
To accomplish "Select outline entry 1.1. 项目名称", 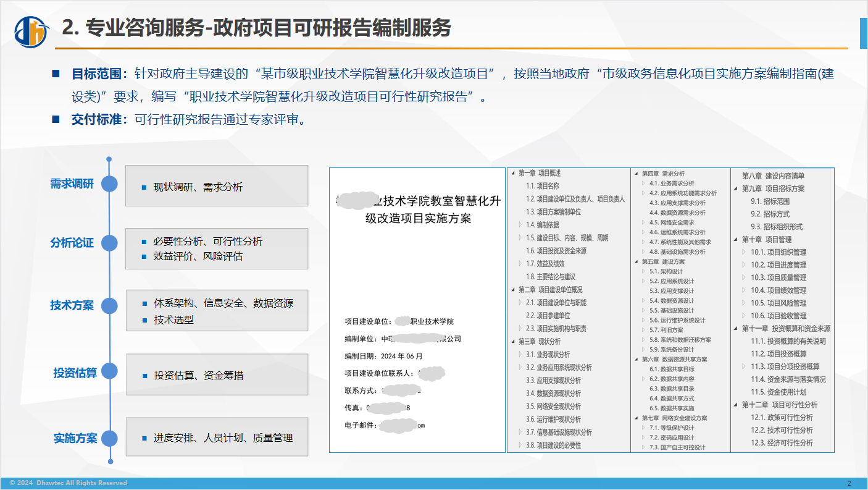I will click(543, 186).
